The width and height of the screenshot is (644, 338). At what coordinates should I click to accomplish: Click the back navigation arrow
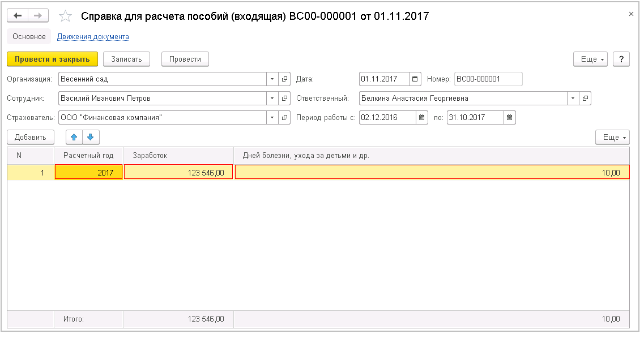18,16
